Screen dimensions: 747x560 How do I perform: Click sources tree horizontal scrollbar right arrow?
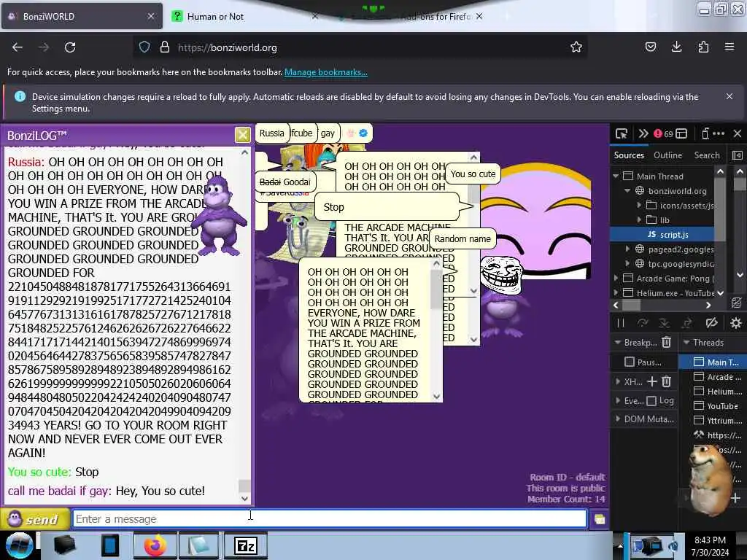(708, 306)
